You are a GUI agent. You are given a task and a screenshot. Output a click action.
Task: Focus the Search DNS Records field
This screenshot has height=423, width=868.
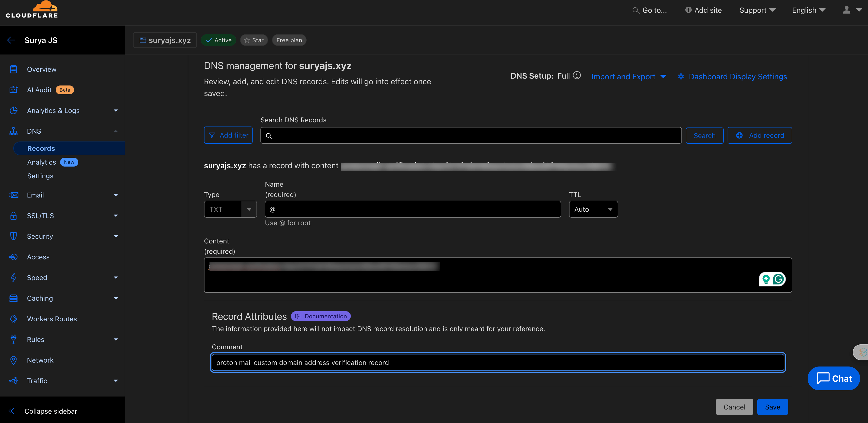pos(471,135)
